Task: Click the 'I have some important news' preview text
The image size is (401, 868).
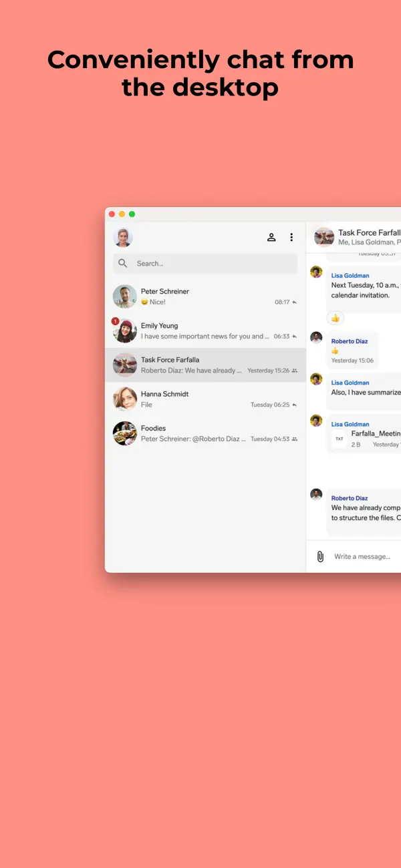Action: (x=205, y=337)
